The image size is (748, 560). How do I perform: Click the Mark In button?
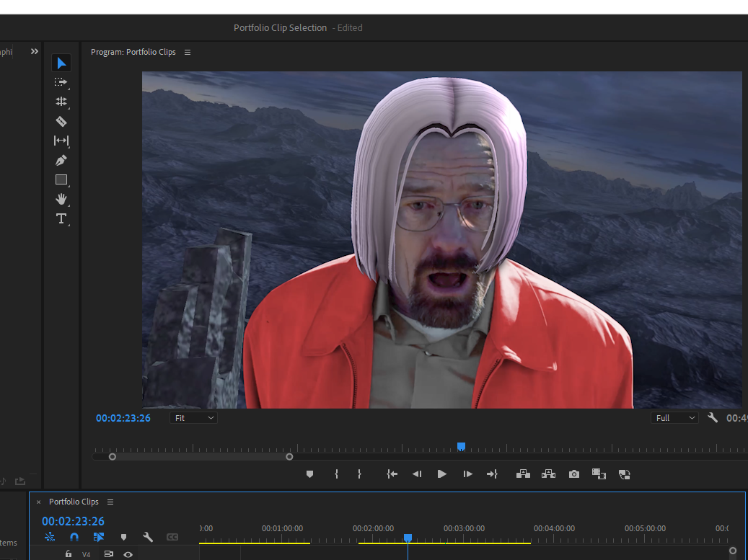pyautogui.click(x=336, y=474)
